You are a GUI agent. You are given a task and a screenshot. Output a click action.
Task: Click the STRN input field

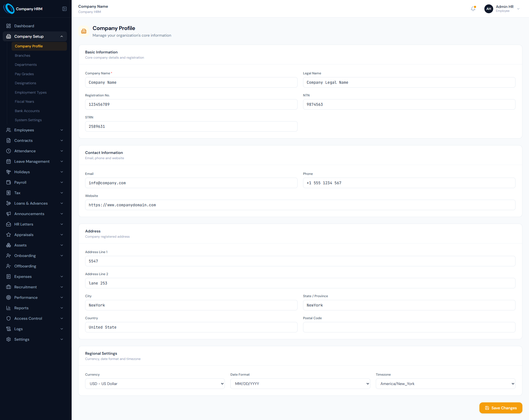coord(191,126)
